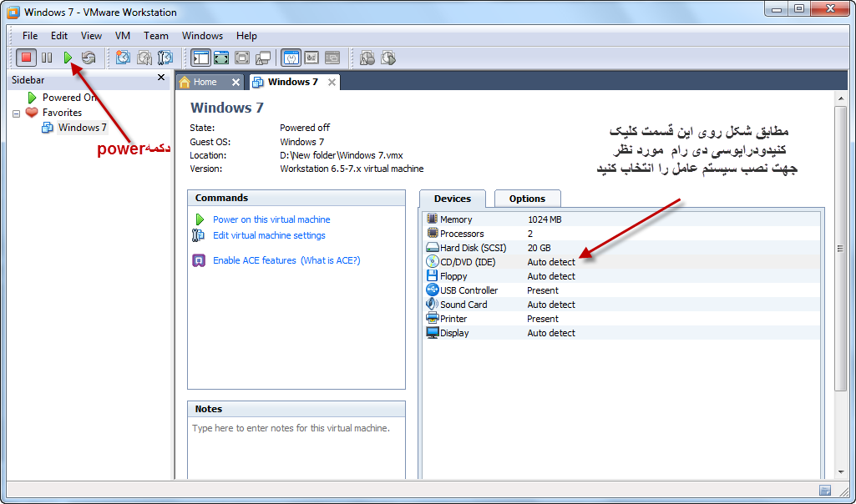The width and height of the screenshot is (856, 504).
Task: Click the Printer device icon
Action: tap(433, 318)
